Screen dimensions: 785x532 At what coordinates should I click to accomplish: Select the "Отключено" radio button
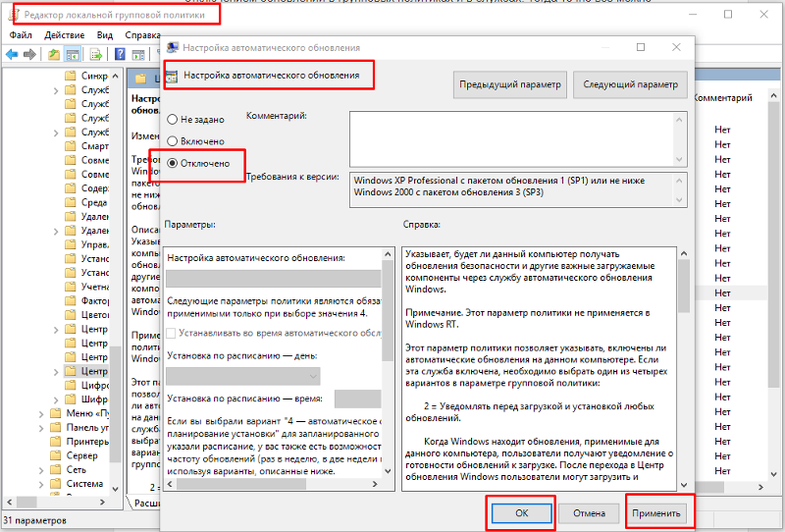(x=173, y=163)
